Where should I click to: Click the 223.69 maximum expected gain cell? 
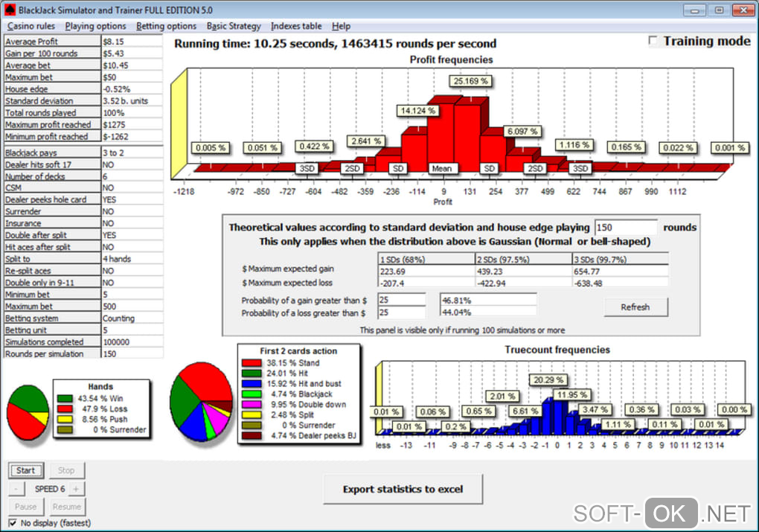point(426,271)
